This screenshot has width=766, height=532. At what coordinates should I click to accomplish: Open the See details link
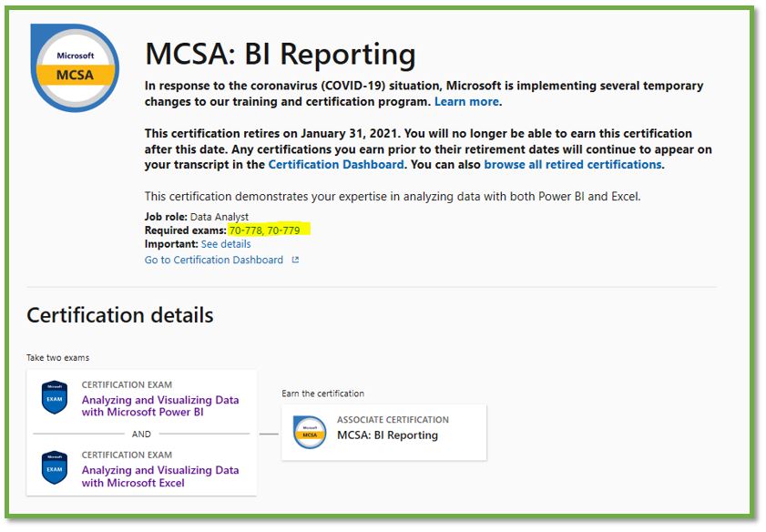coord(226,244)
